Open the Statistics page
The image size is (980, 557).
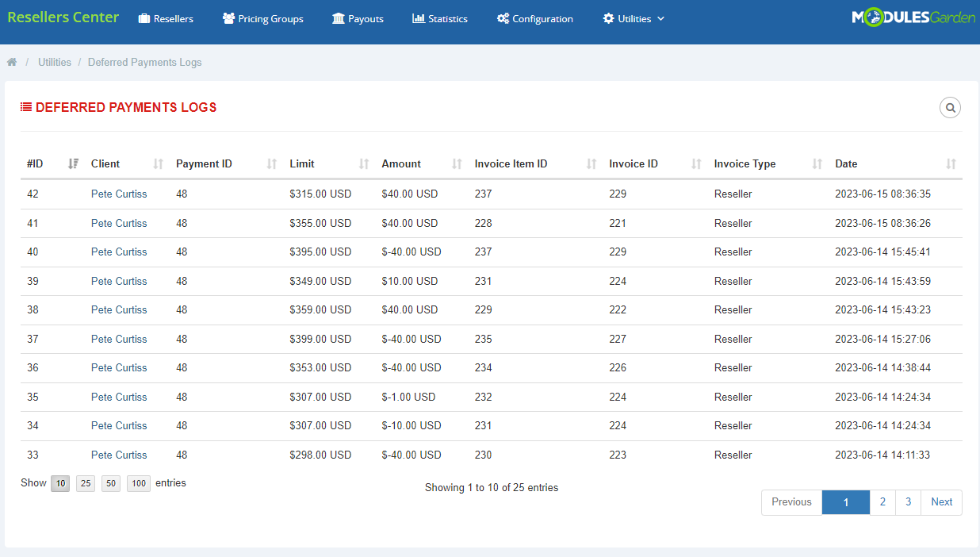click(x=440, y=18)
